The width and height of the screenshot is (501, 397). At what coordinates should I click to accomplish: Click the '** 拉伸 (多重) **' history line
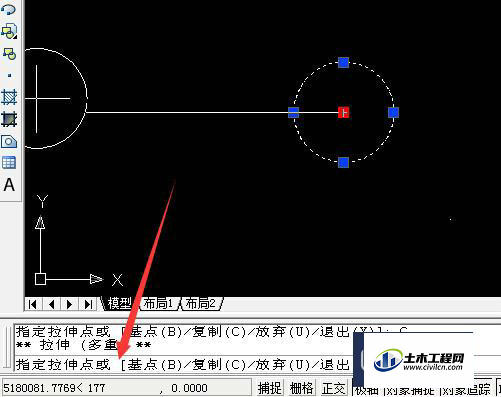pyautogui.click(x=83, y=345)
